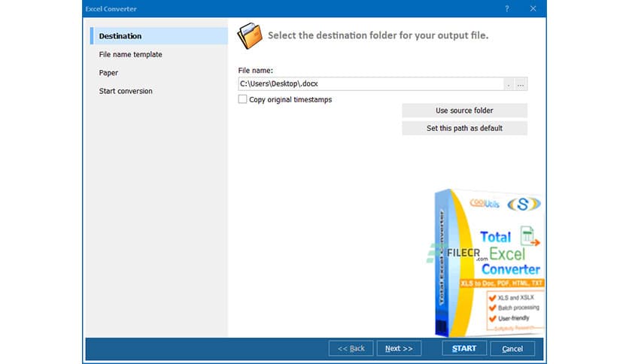The width and height of the screenshot is (629, 364).
Task: Go back with the << Back button
Action: (x=351, y=348)
